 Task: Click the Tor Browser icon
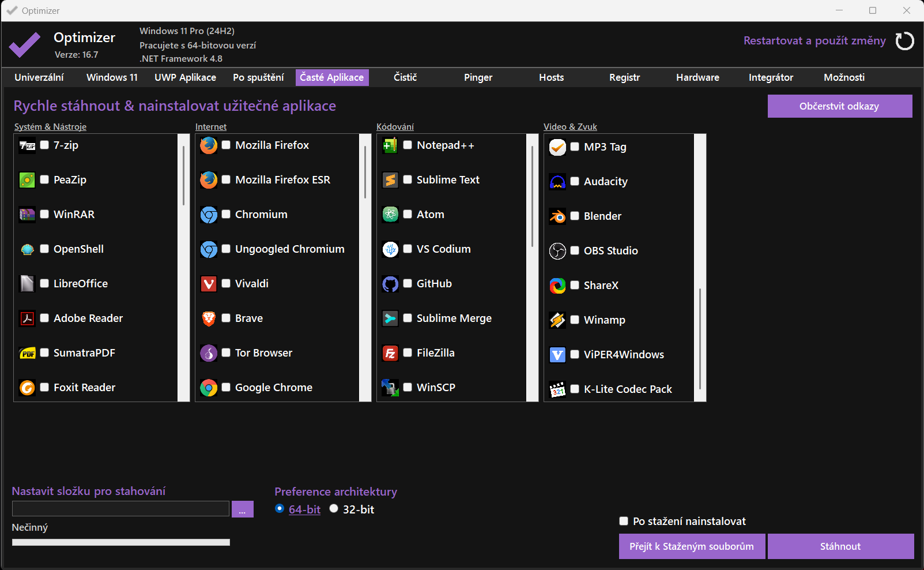[209, 353]
